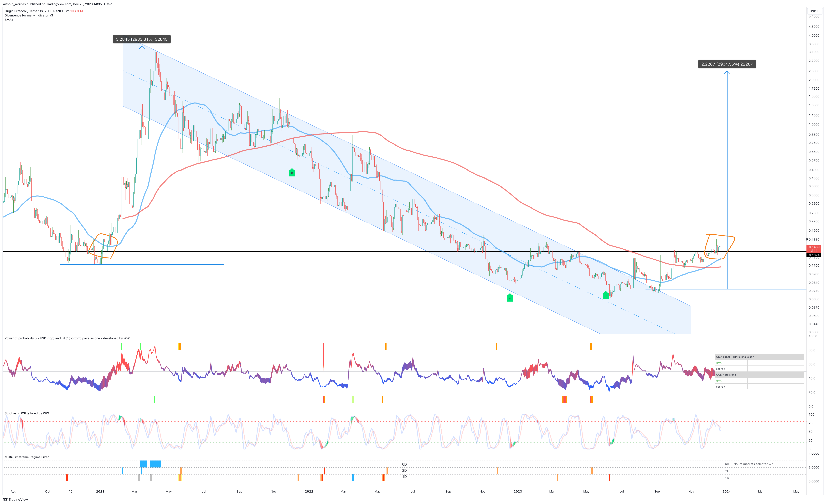The image size is (826, 504).
Task: Click the 4.0000 price axis label
Action: [x=814, y=36]
